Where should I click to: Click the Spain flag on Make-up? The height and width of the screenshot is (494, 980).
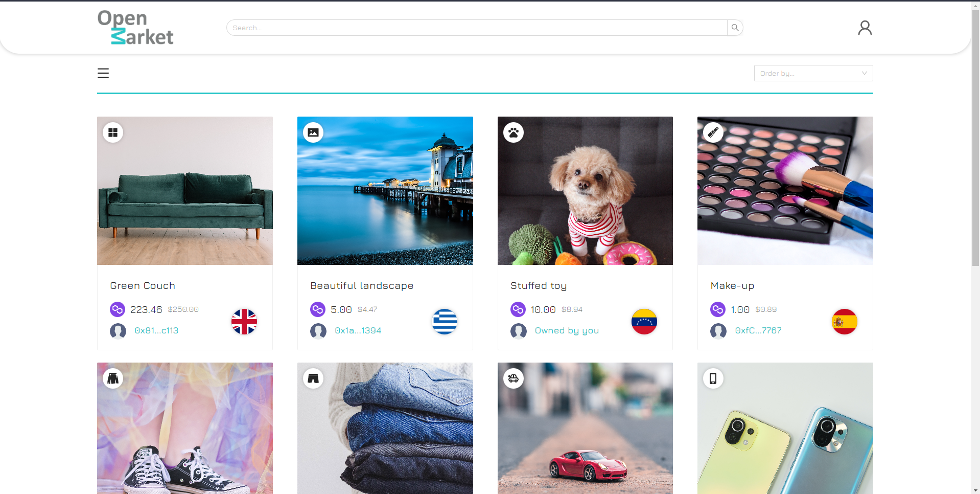click(845, 322)
